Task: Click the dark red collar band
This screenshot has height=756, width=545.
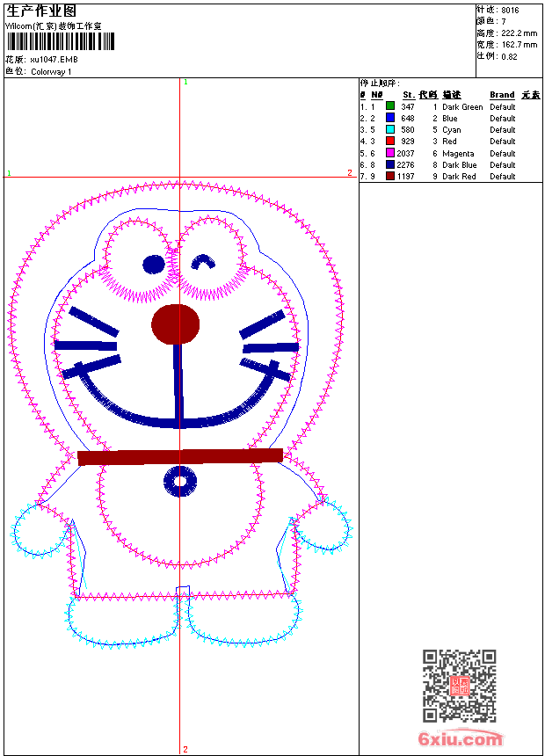Action: pyautogui.click(x=180, y=456)
